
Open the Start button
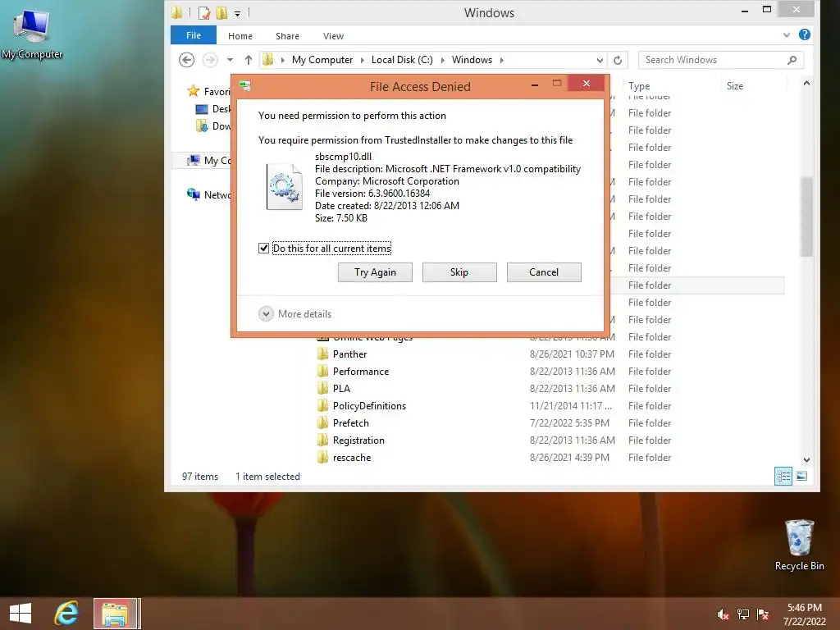coord(21,614)
